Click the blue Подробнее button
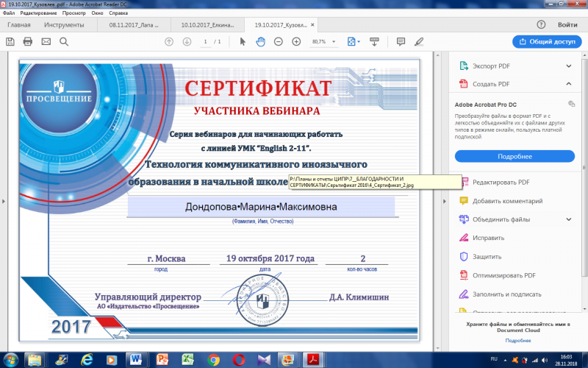 (x=514, y=156)
